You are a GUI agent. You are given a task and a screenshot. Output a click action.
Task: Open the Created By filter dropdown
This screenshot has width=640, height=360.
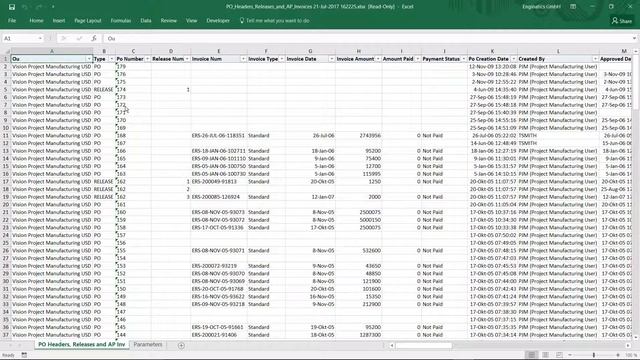[595, 59]
